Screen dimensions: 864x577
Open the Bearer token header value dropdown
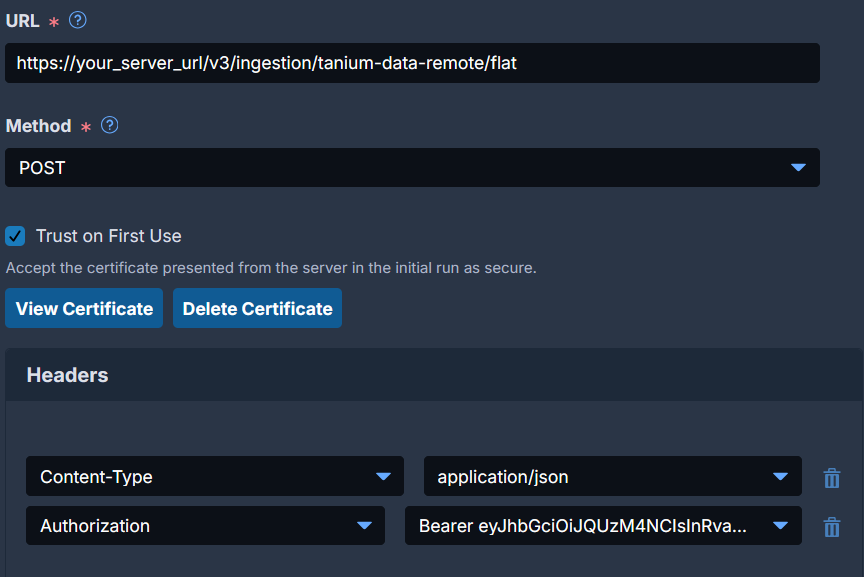[603, 526]
